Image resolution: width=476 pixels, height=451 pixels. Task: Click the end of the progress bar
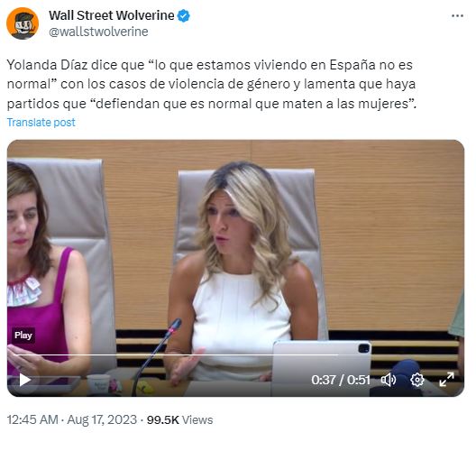pyautogui.click(x=457, y=354)
